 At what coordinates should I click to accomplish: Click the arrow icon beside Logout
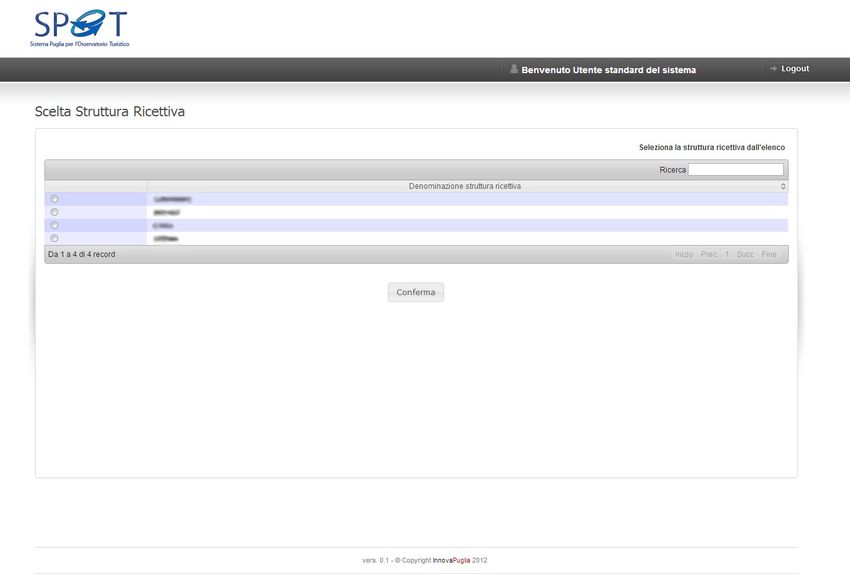pos(773,69)
